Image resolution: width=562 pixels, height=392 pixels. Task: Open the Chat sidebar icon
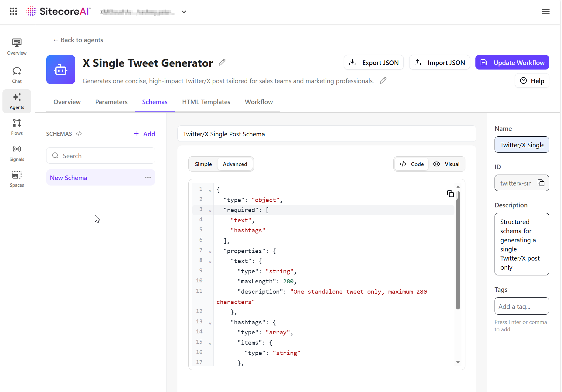(17, 75)
